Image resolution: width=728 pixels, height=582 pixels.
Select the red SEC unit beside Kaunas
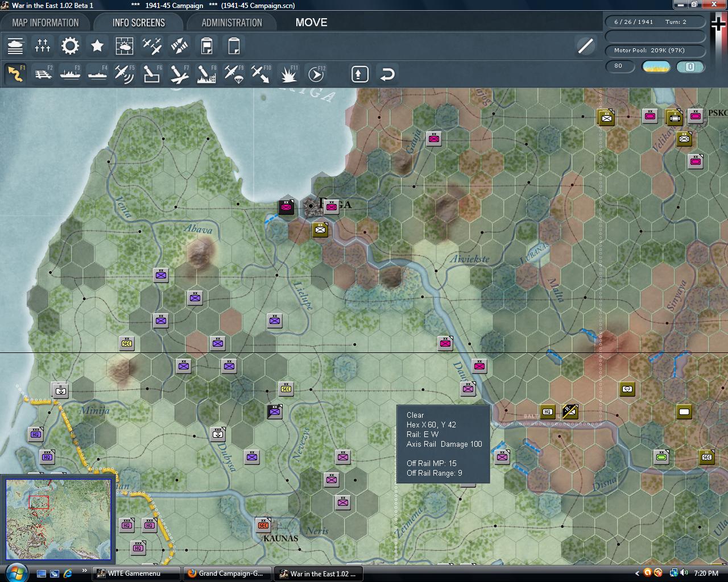tap(263, 525)
